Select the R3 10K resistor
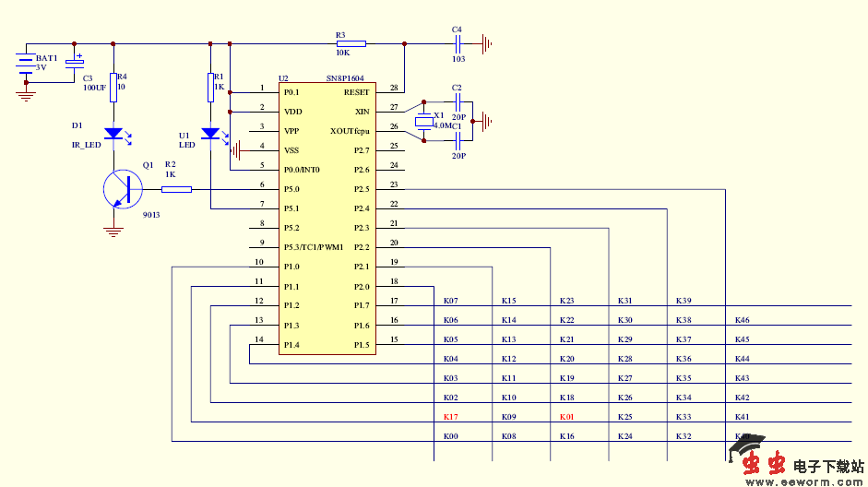The image size is (868, 487). [x=351, y=43]
